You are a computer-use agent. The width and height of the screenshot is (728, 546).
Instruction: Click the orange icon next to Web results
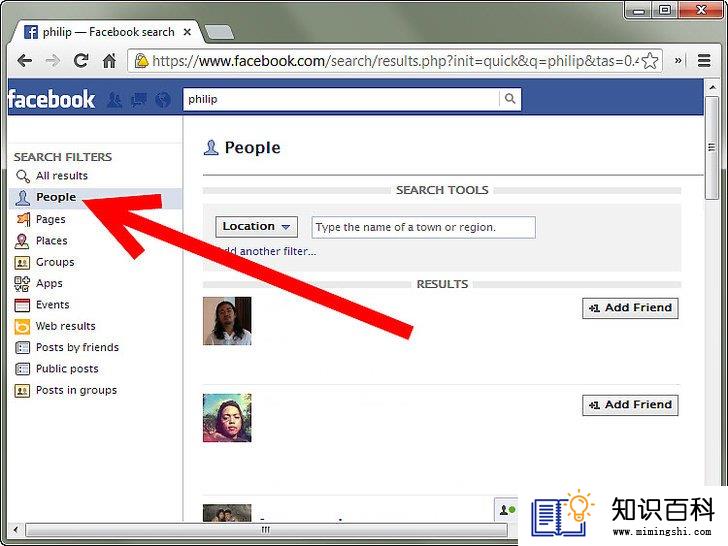(x=22, y=326)
